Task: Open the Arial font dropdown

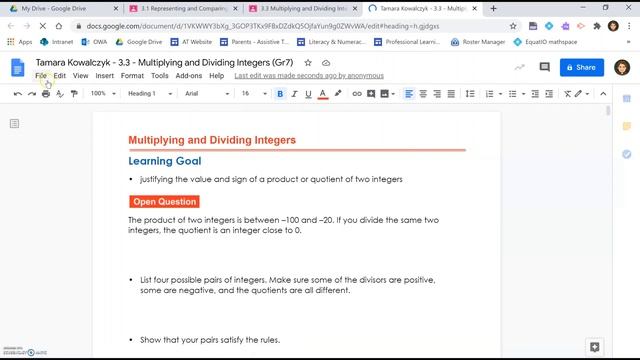Action: [207, 93]
